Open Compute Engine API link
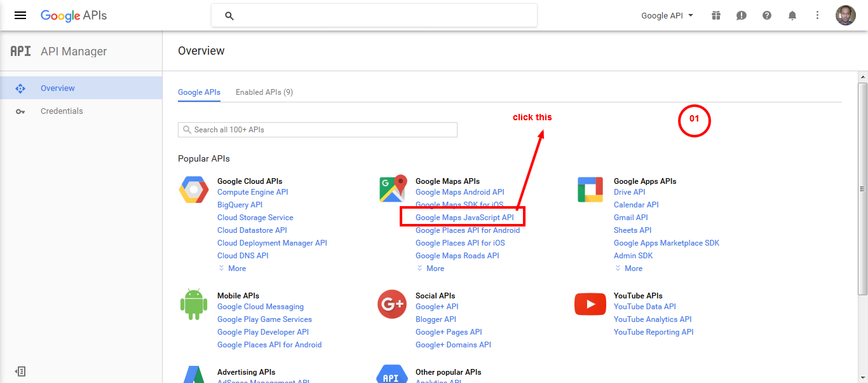 (x=252, y=192)
